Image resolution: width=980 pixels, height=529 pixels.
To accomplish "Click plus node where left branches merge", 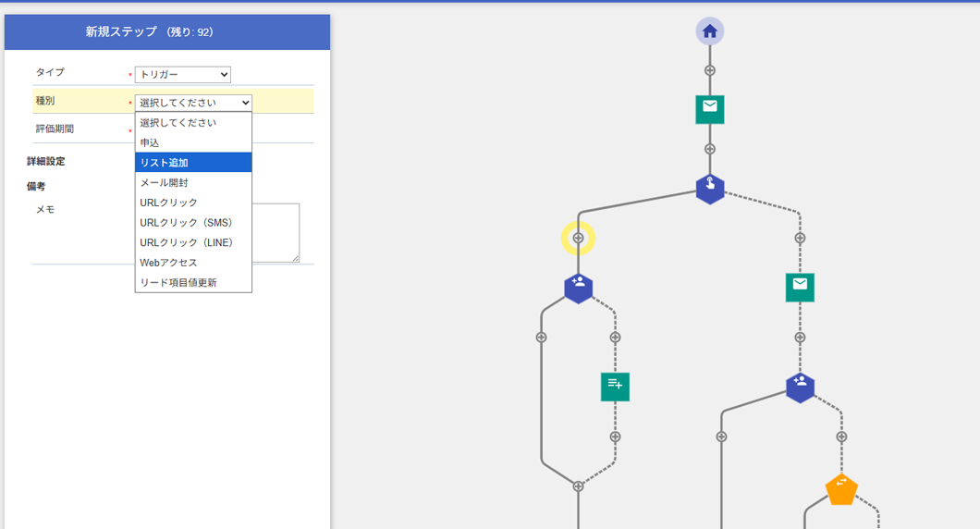I will pos(578,486).
